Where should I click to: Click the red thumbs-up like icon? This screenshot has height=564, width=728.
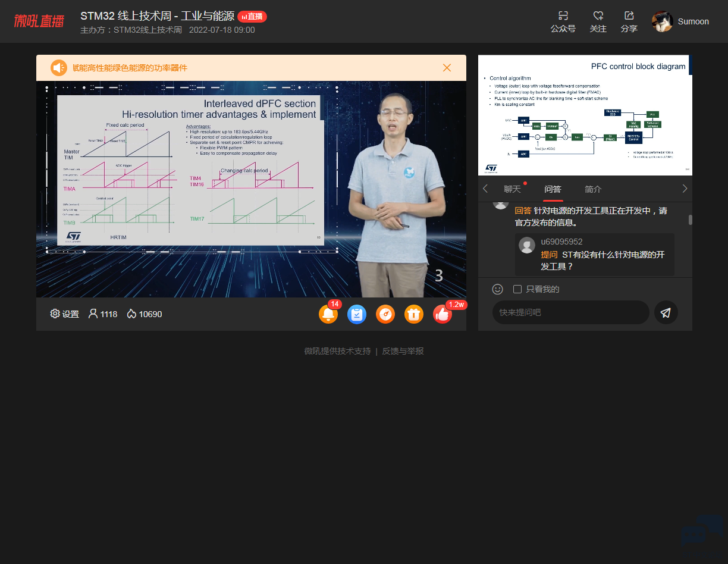click(443, 314)
